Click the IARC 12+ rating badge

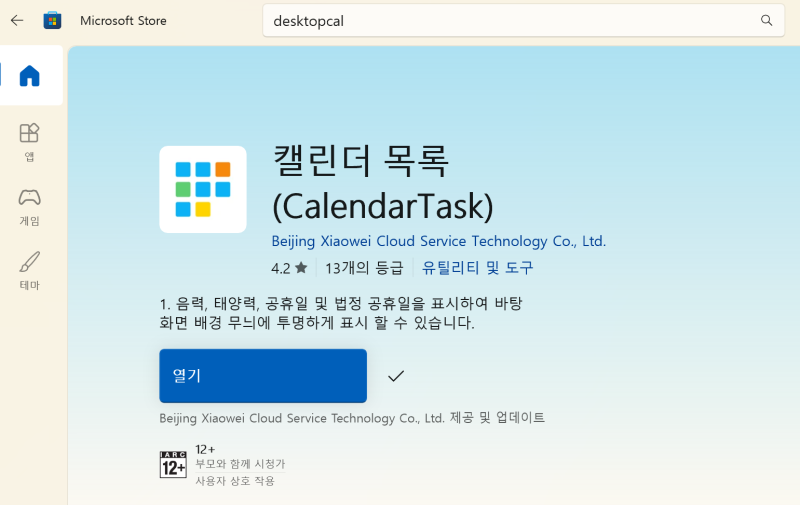[x=173, y=464]
